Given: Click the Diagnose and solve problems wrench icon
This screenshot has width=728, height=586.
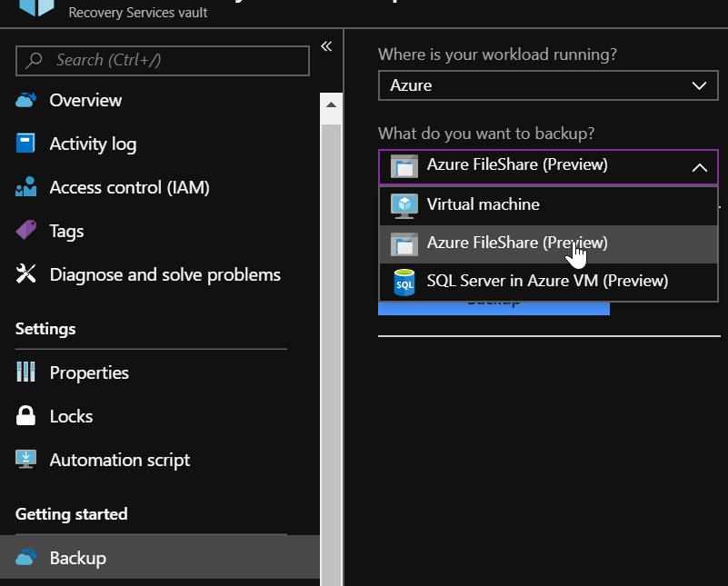Looking at the screenshot, I should click(25, 274).
